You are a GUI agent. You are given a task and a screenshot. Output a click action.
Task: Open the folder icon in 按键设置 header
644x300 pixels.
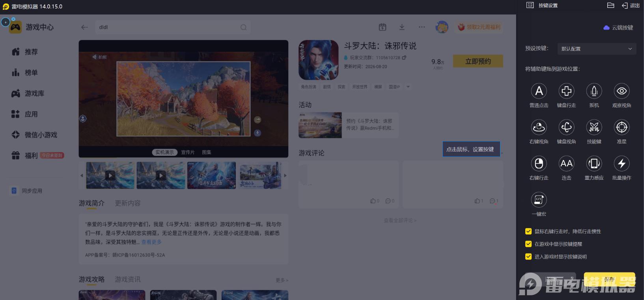[x=610, y=6]
